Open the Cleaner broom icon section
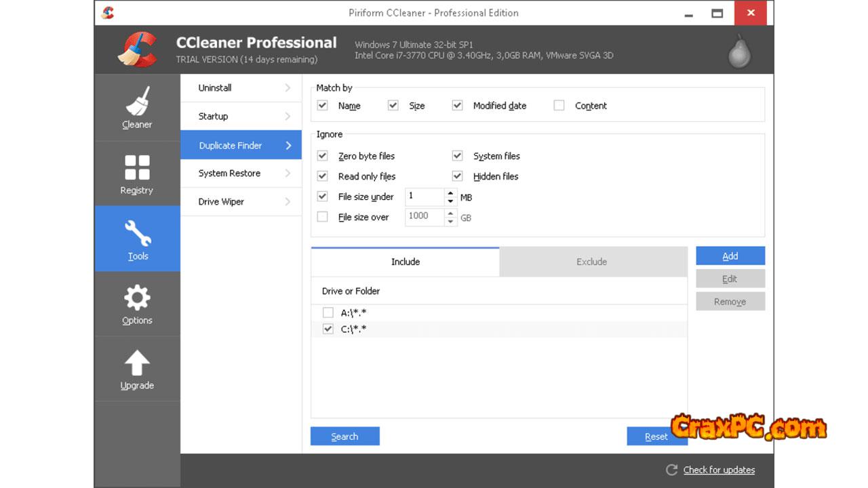This screenshot has height=488, width=868. [x=137, y=102]
